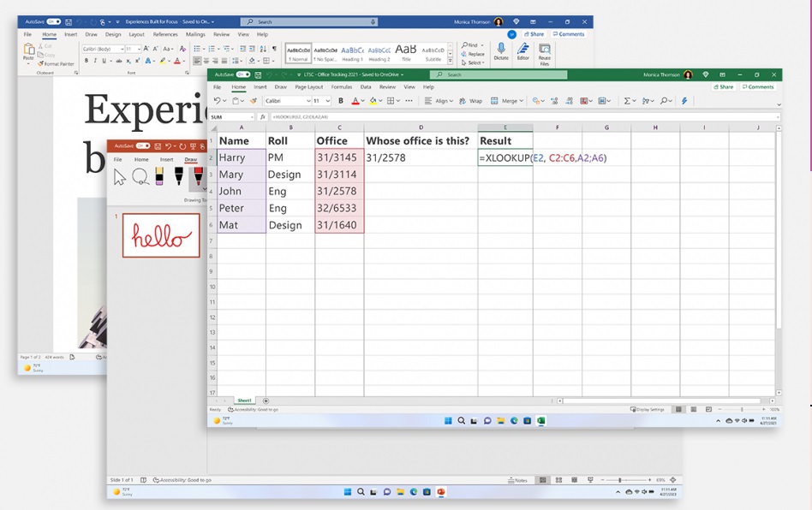Screen dimensions: 812x510
Task: Toggle Notes pane in PowerPoint status bar
Action: [517, 480]
